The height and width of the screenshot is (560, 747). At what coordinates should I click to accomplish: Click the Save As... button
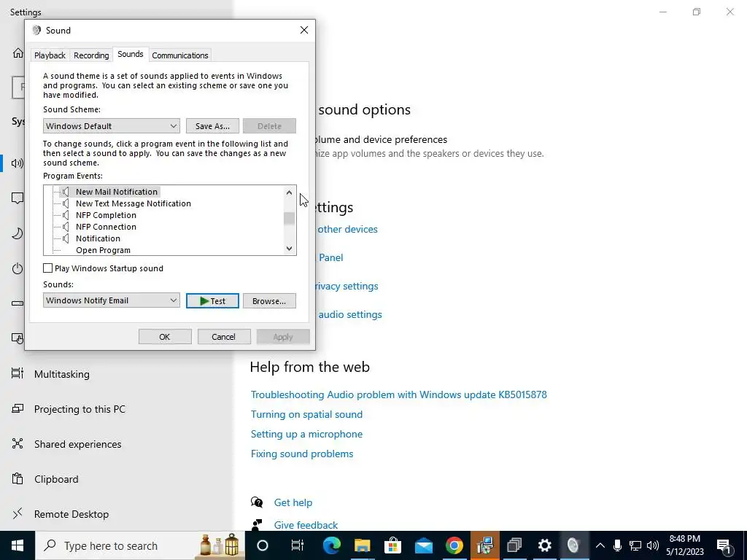(x=212, y=126)
